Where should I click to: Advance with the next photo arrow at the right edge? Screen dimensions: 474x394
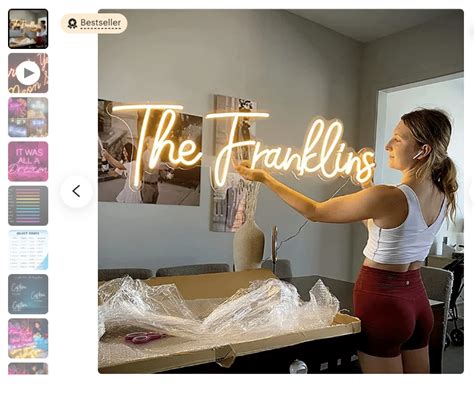(x=472, y=192)
